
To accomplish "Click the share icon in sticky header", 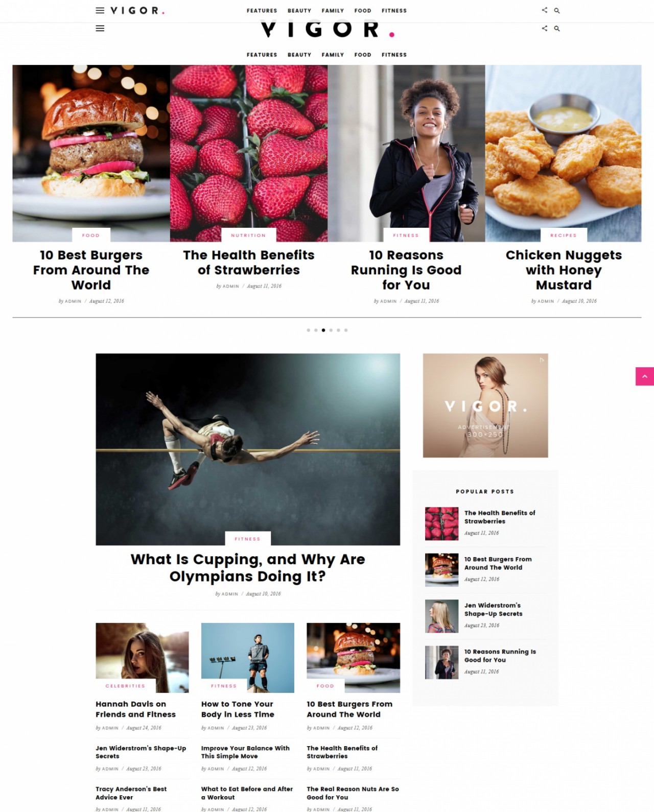I will point(545,10).
